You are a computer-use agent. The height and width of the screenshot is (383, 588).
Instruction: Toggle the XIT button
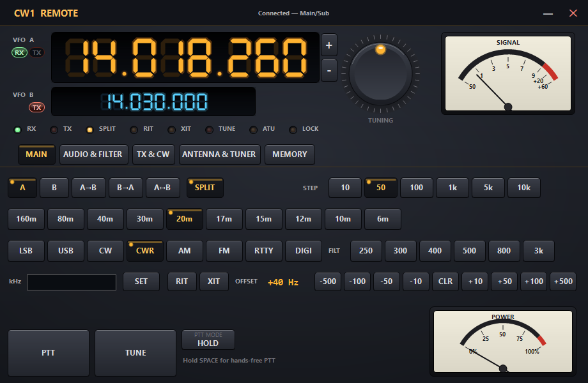coord(213,282)
